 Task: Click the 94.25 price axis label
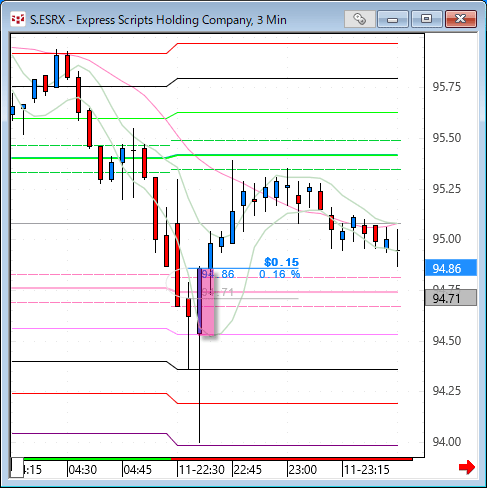pyautogui.click(x=447, y=391)
